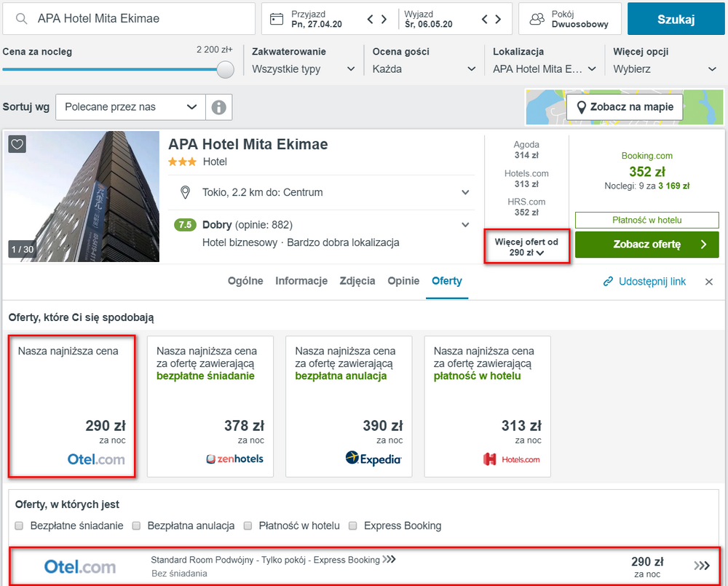Image resolution: width=728 pixels, height=586 pixels.
Task: Open the Więcej opcji dropdown
Action: [665, 69]
